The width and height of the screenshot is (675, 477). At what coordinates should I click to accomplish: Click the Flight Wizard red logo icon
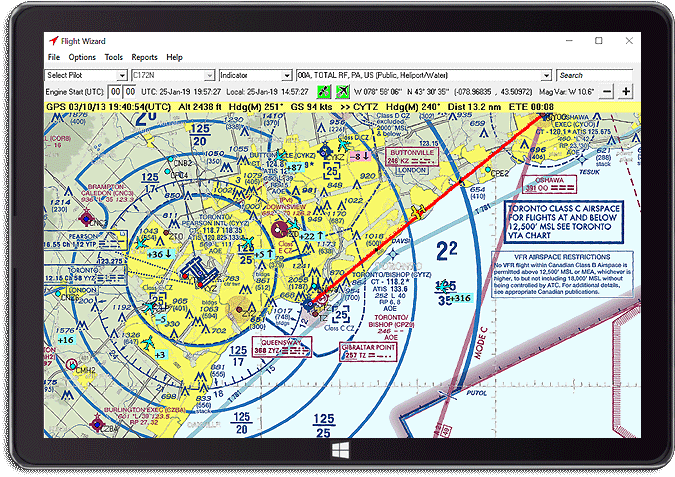(52, 42)
